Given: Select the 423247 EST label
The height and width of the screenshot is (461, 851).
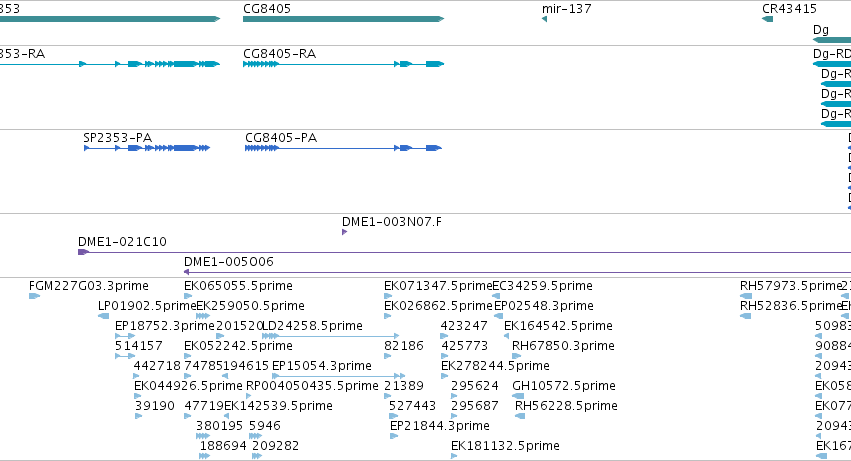Looking at the screenshot, I should coord(464,326).
